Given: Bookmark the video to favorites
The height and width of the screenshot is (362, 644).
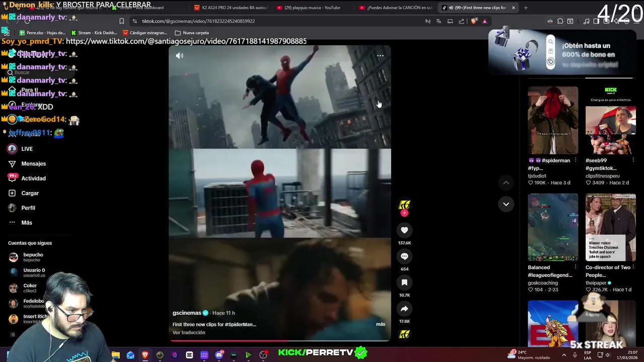Looking at the screenshot, I should tap(405, 283).
